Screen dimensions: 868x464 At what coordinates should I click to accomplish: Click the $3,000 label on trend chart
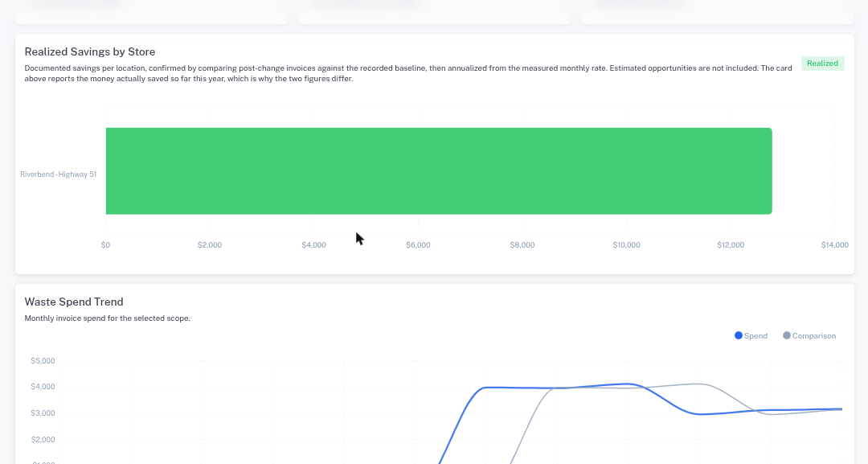coord(43,413)
